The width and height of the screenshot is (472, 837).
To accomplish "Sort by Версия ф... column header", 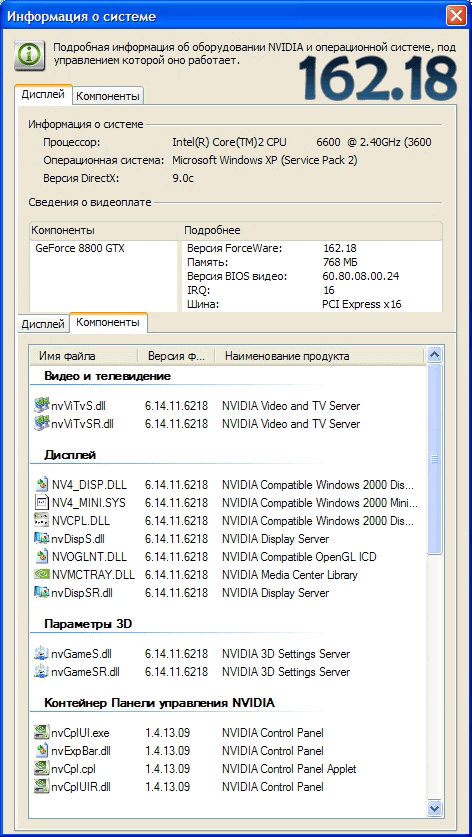I will click(176, 356).
